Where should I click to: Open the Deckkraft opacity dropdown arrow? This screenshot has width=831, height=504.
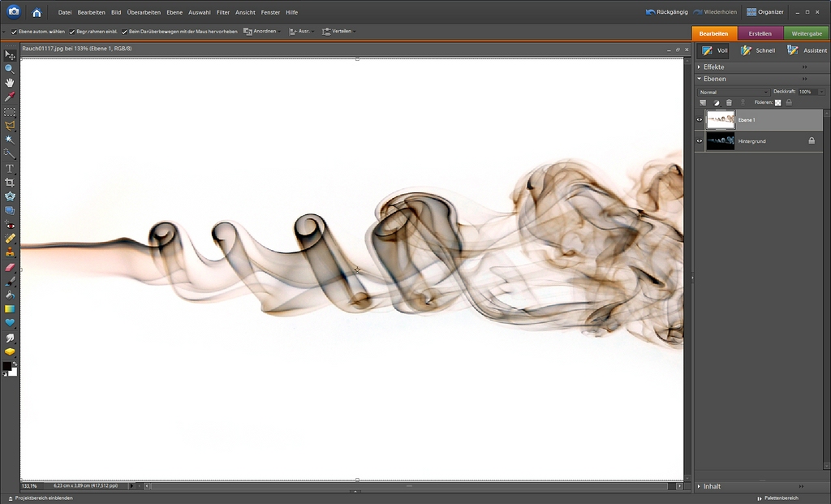pos(821,92)
